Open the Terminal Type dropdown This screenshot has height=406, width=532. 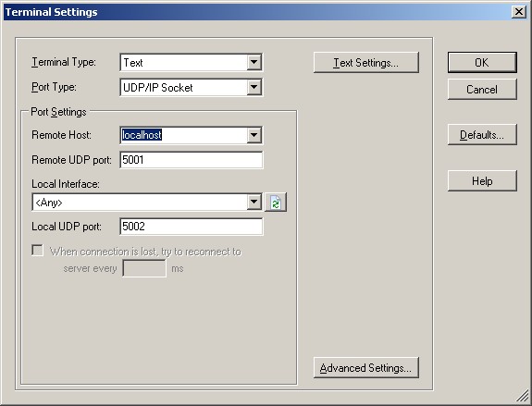(x=254, y=62)
